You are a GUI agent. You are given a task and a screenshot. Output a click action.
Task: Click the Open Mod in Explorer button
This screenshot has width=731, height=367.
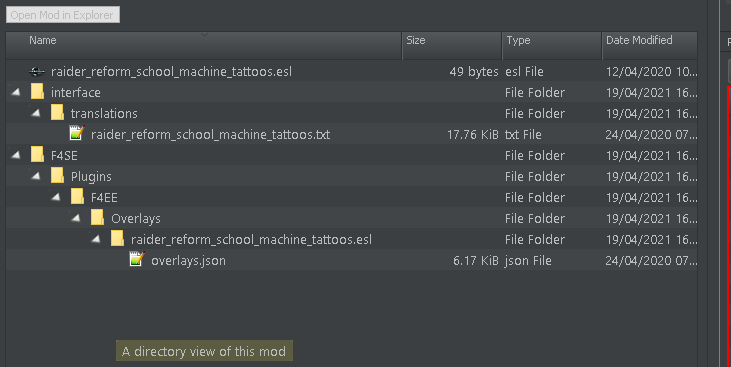[x=62, y=15]
